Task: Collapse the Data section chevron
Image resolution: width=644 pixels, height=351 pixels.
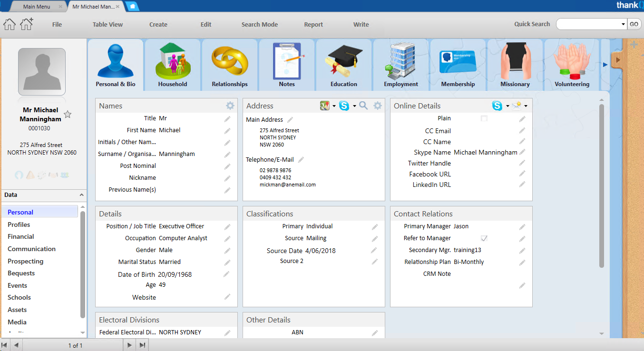Action: pos(81,195)
